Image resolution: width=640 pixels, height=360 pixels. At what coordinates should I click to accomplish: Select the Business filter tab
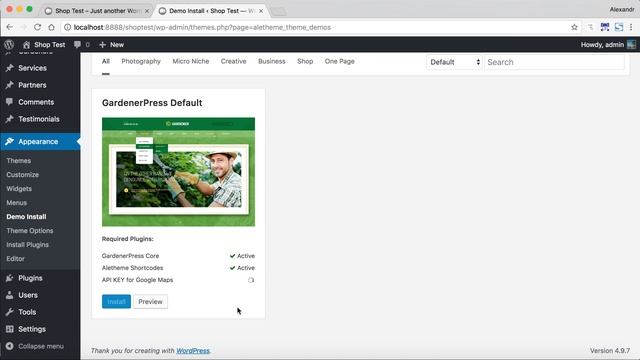click(271, 61)
